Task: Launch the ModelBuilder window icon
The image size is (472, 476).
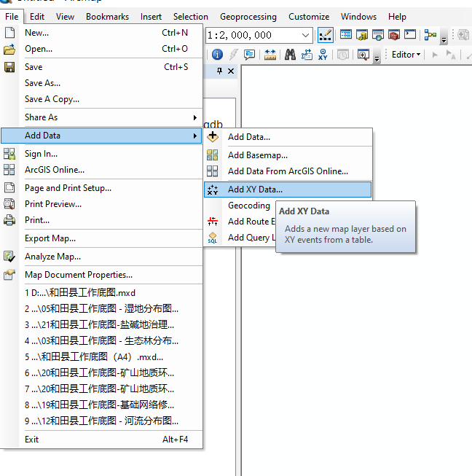Action: tap(430, 35)
